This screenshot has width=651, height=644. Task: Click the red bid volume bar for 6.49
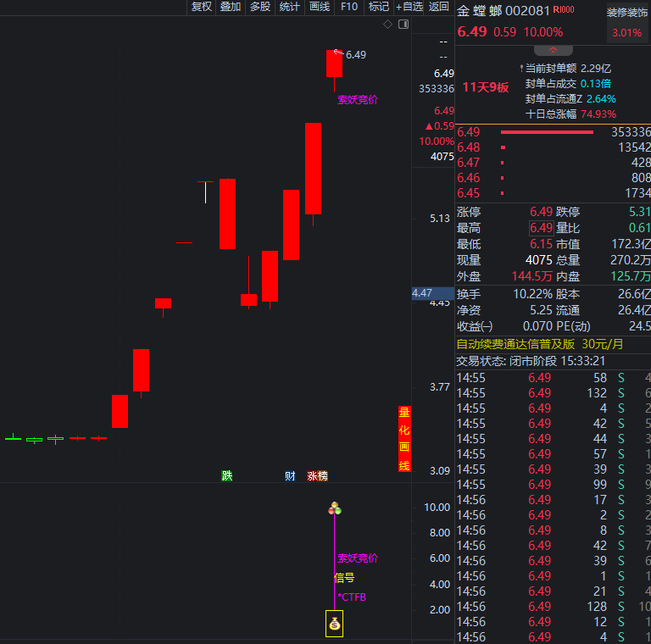(547, 132)
